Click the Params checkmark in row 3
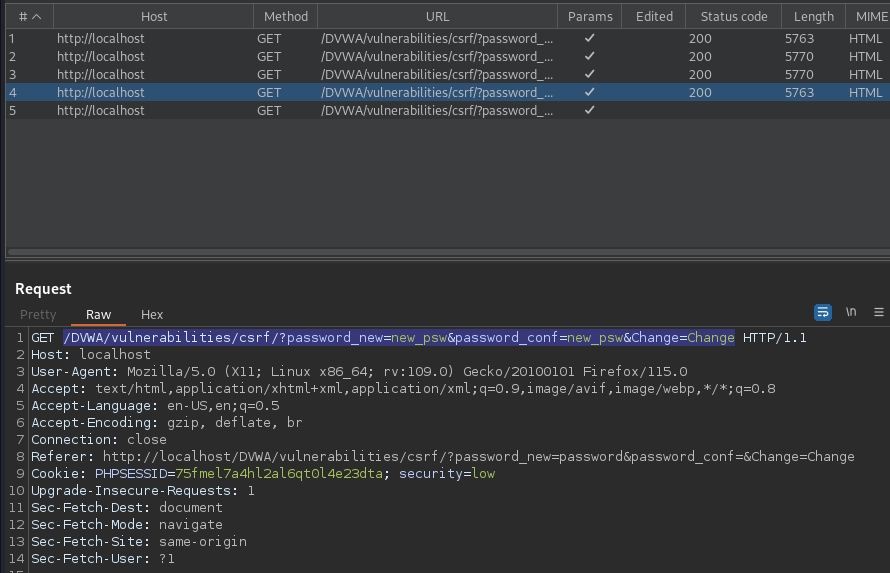Screen dimensions: 890x573 589,75
